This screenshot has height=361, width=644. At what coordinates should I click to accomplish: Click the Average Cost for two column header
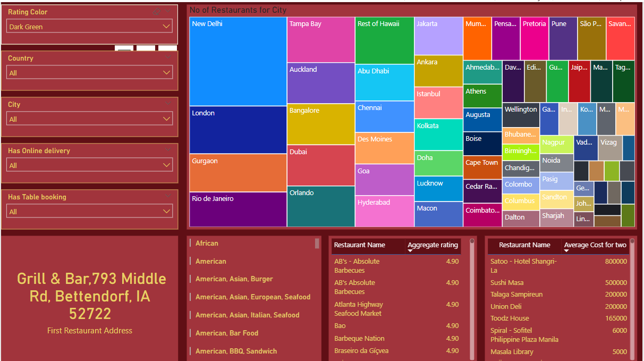(595, 245)
